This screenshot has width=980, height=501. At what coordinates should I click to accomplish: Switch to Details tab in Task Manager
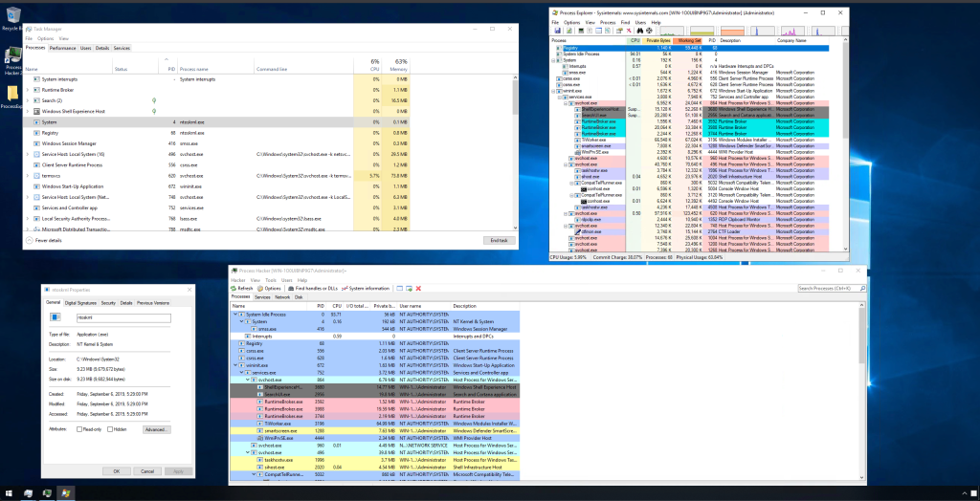[102, 48]
